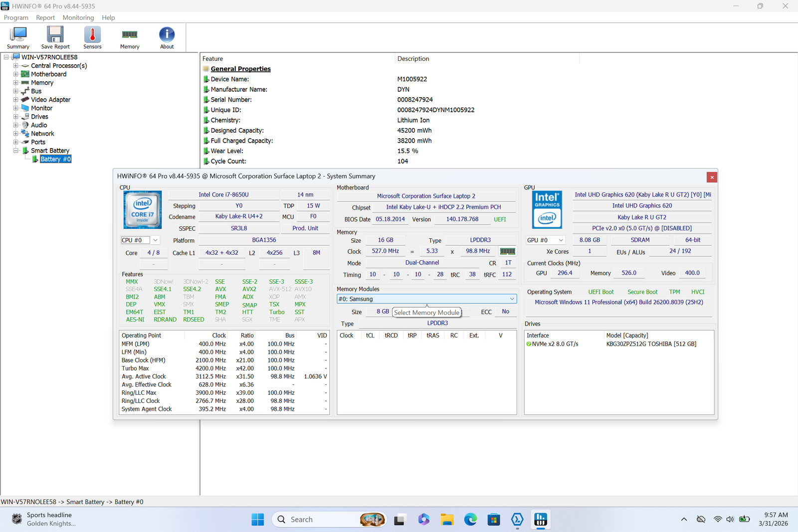This screenshot has width=798, height=532.
Task: Click the Serial Number value 0008247924
Action: click(x=415, y=100)
